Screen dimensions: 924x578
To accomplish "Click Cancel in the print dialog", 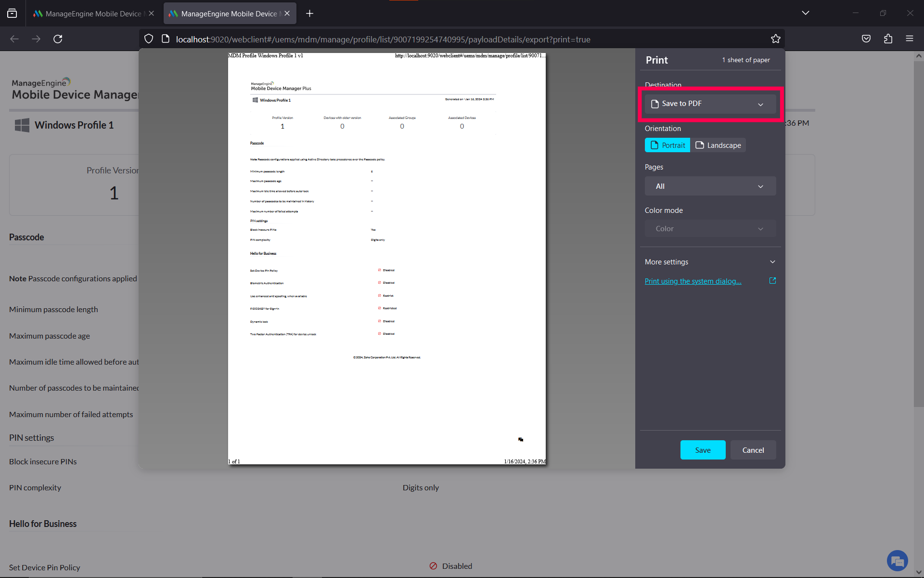I will tap(753, 450).
